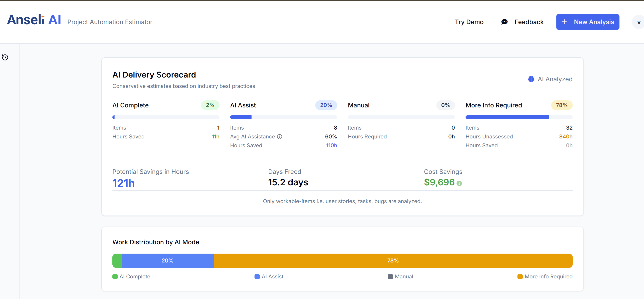Screen dimensions: 644x299
Task: Open the user avatar V menu
Action: pyautogui.click(x=638, y=22)
